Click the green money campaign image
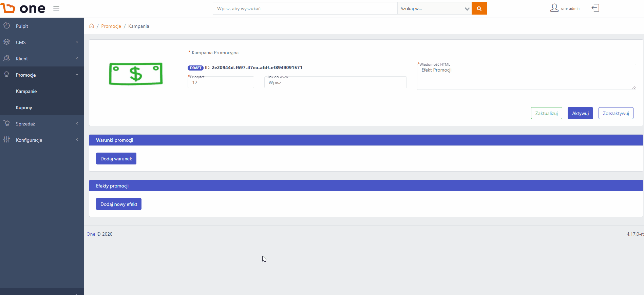Screen dimensions: 644x295 pos(136,74)
